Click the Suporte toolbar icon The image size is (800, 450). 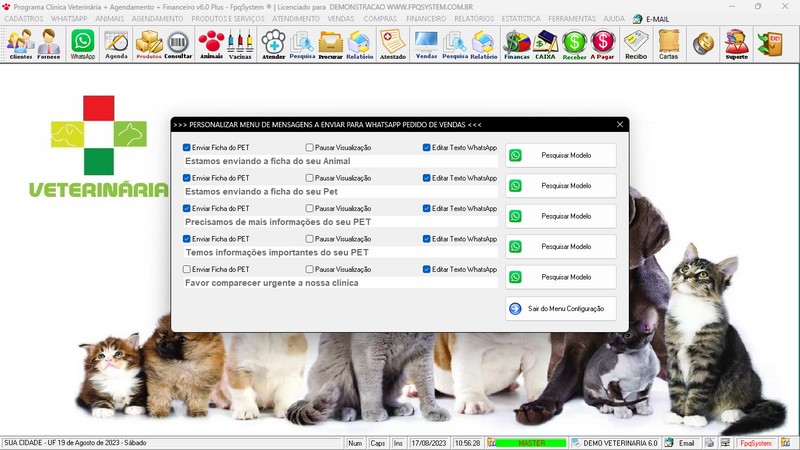[x=736, y=43]
